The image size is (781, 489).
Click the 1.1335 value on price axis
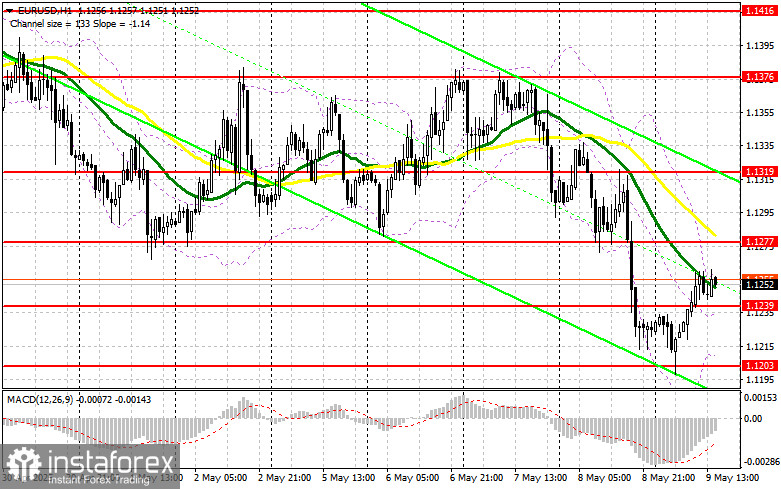(760, 146)
